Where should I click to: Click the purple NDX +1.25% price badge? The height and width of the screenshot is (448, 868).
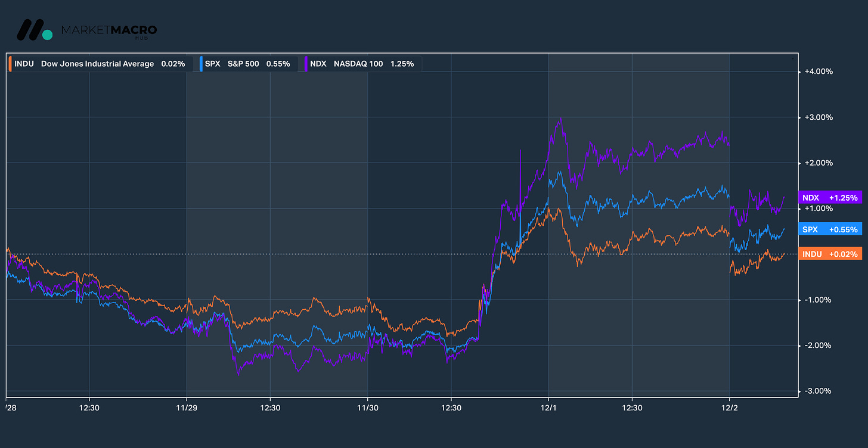coord(830,197)
